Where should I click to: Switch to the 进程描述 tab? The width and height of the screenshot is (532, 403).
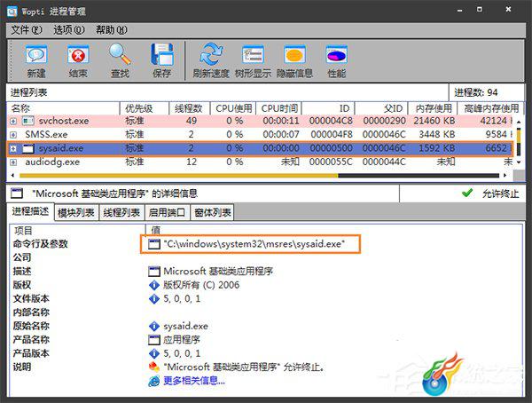pos(30,211)
